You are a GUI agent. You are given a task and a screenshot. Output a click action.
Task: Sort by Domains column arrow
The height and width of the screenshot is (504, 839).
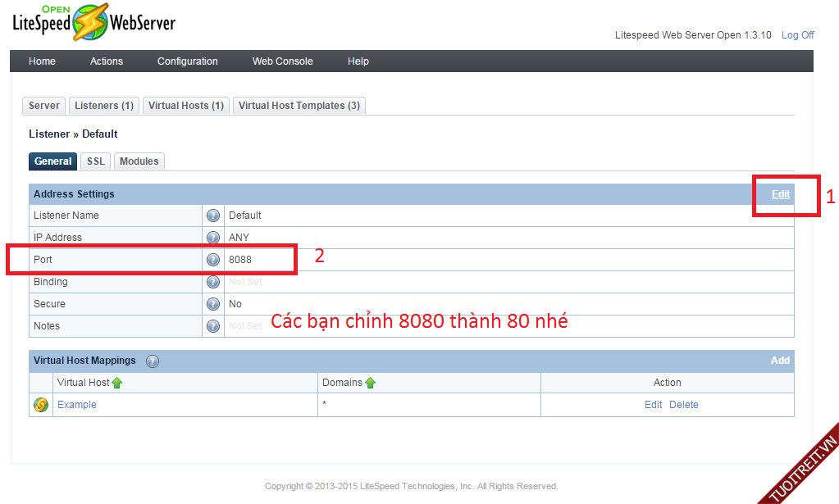click(371, 383)
